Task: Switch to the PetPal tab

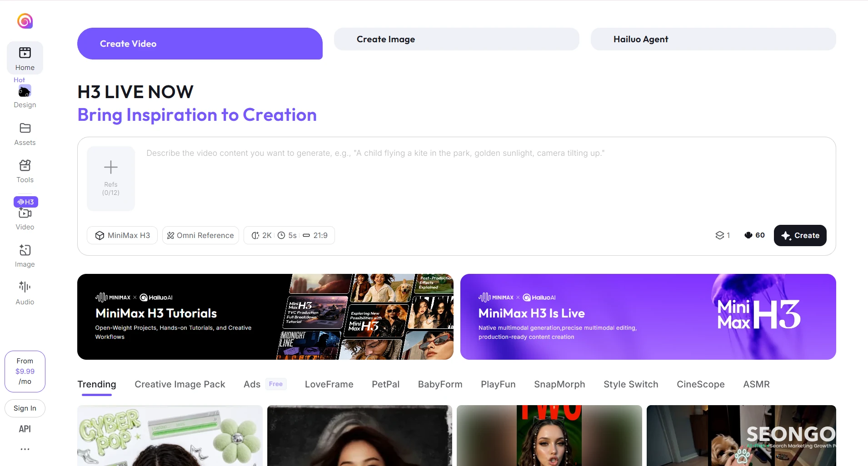Action: pos(386,384)
